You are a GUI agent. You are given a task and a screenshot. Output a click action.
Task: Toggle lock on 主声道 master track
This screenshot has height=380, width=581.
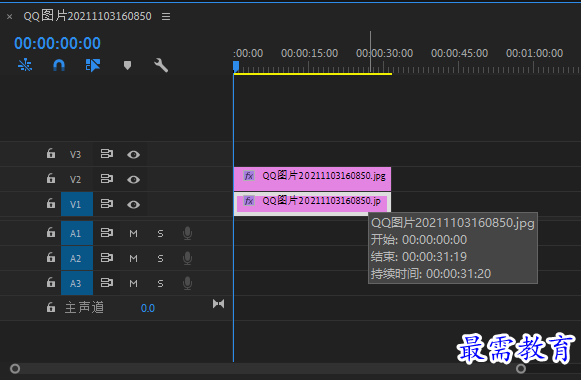point(51,307)
